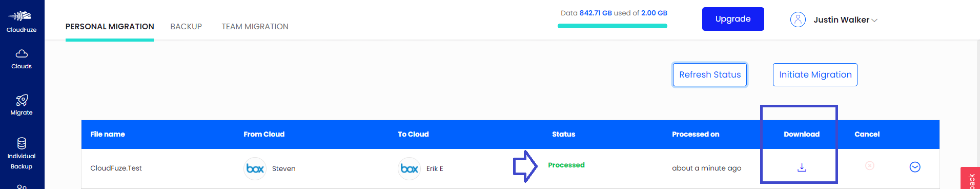Viewport: 980px width, 189px height.
Task: Click the data usage progress bar
Action: point(612,26)
